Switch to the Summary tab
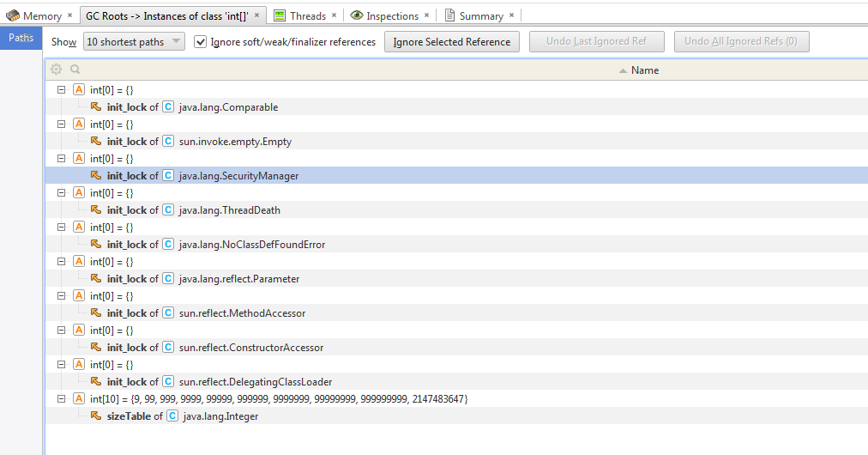The width and height of the screenshot is (868, 455). [480, 15]
